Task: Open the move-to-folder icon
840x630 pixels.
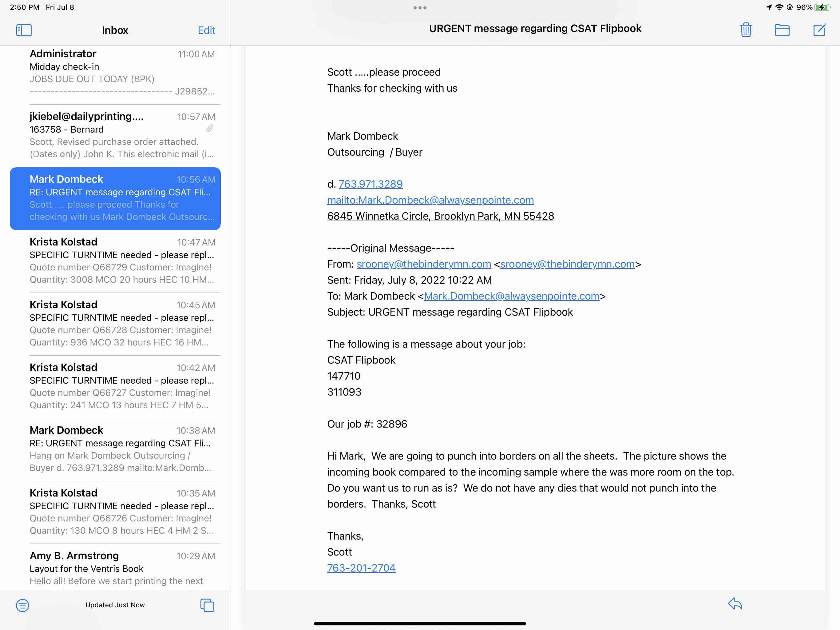Action: (x=782, y=30)
